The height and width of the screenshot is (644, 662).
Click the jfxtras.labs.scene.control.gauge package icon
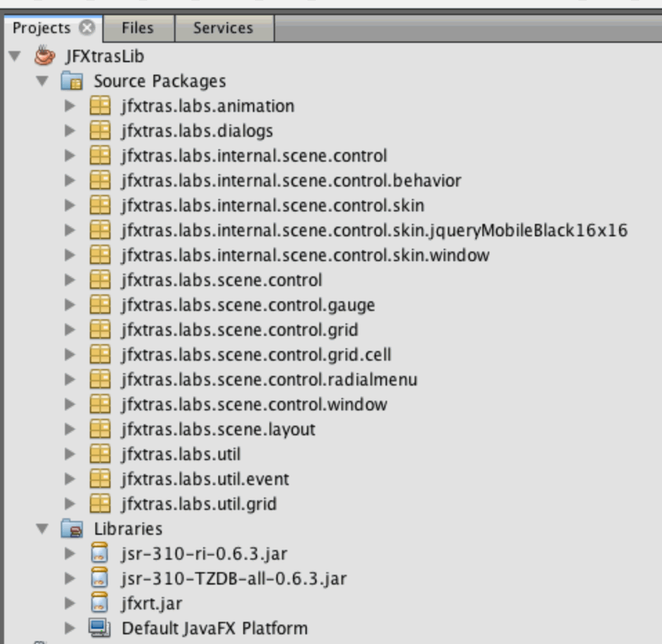(100, 305)
